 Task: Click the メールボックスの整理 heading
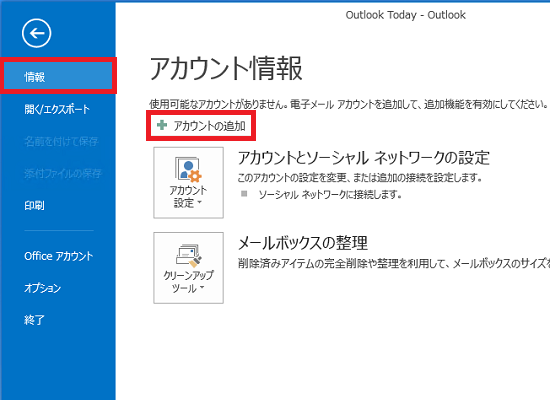303,243
